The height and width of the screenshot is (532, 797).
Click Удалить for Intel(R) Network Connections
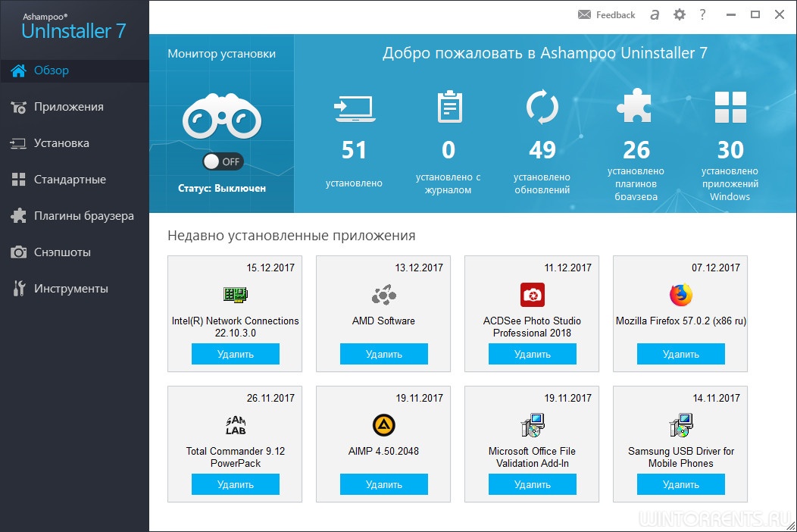click(236, 354)
